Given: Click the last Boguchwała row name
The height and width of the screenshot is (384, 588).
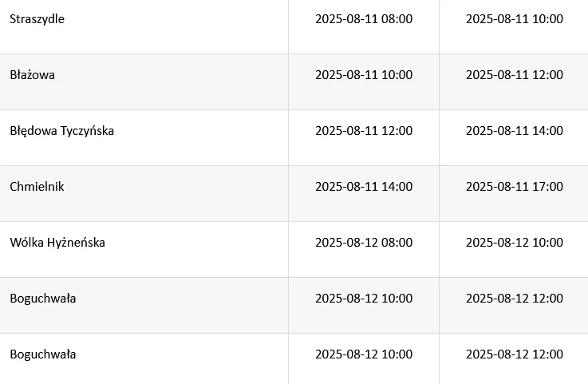Looking at the screenshot, I should click(43, 354).
